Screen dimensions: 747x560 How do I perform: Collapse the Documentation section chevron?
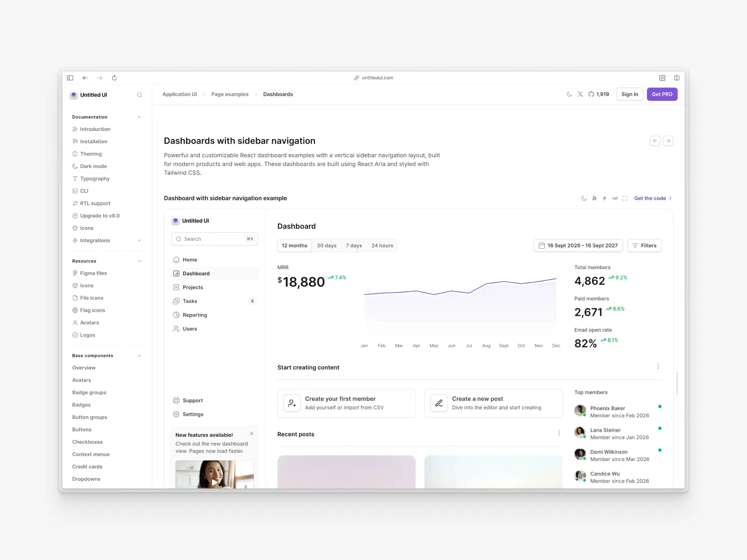139,117
